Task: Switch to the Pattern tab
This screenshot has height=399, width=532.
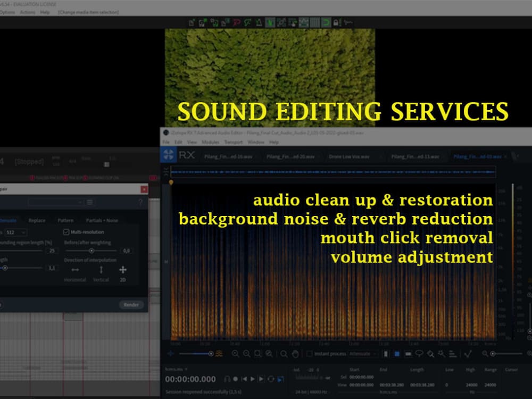Action: [65, 221]
